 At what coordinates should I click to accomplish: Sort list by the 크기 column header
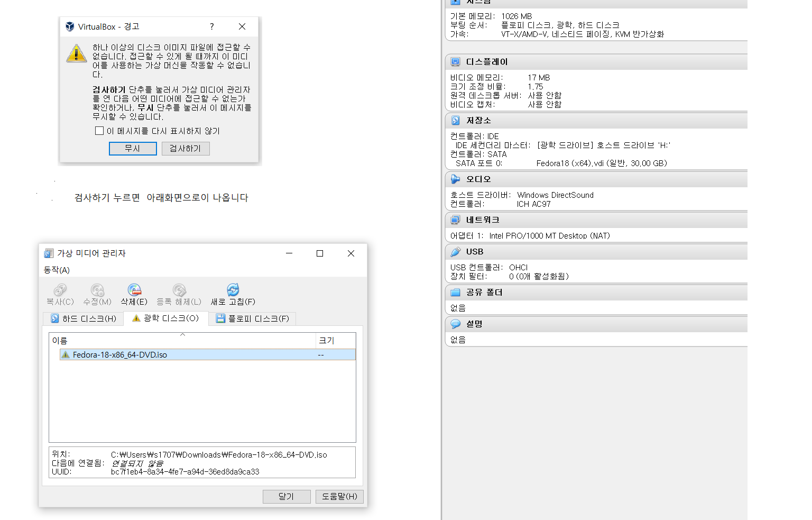point(336,341)
